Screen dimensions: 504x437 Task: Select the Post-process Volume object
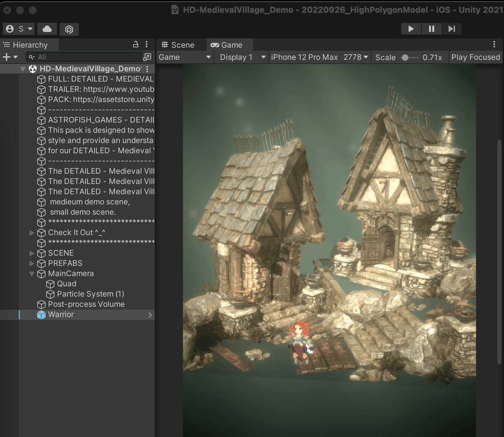click(x=86, y=305)
